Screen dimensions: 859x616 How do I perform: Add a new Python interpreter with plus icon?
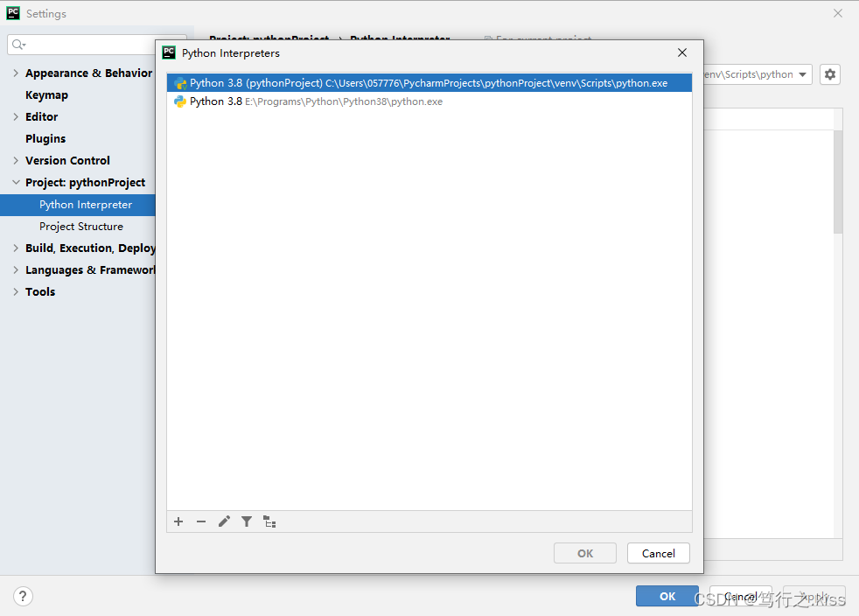pyautogui.click(x=178, y=521)
